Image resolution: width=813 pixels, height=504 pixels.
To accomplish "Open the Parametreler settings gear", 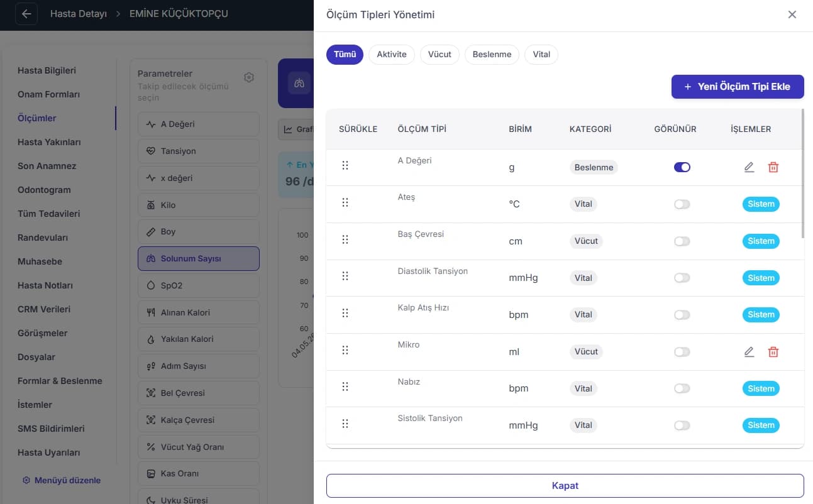I will [249, 77].
